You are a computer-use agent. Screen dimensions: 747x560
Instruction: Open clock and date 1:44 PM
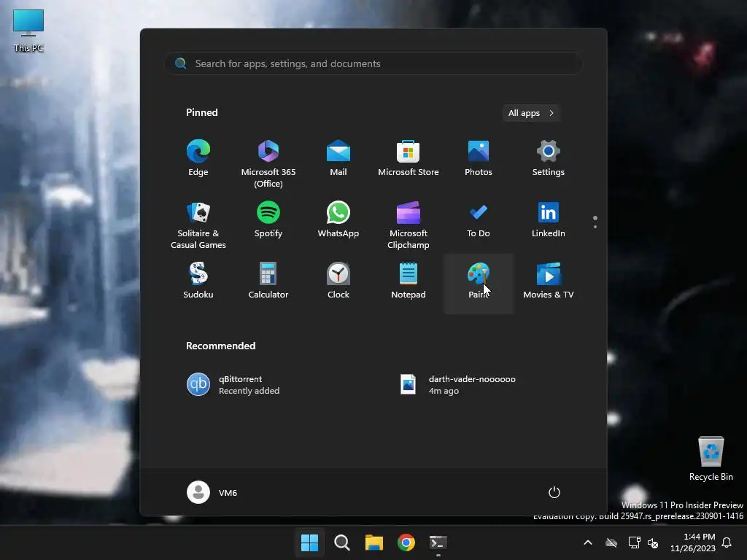click(x=693, y=542)
